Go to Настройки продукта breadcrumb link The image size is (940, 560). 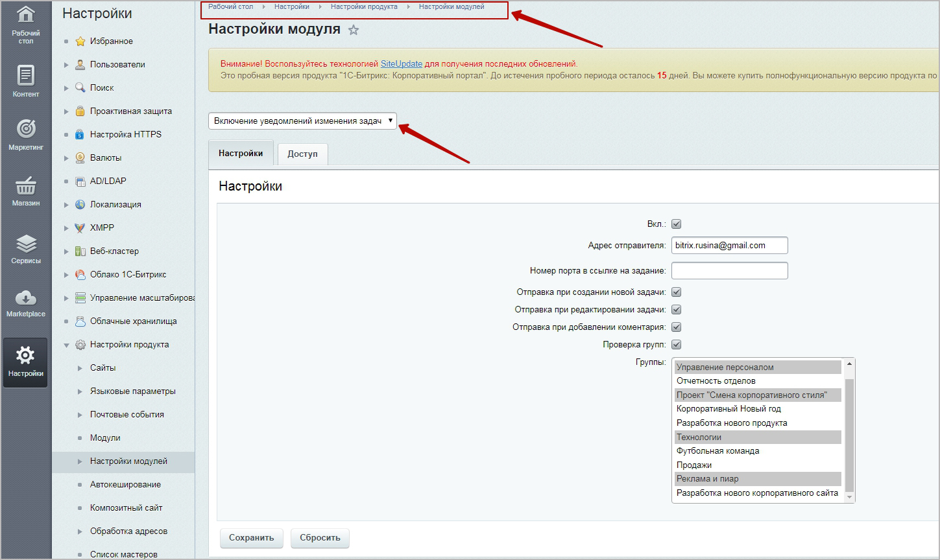coord(364,6)
